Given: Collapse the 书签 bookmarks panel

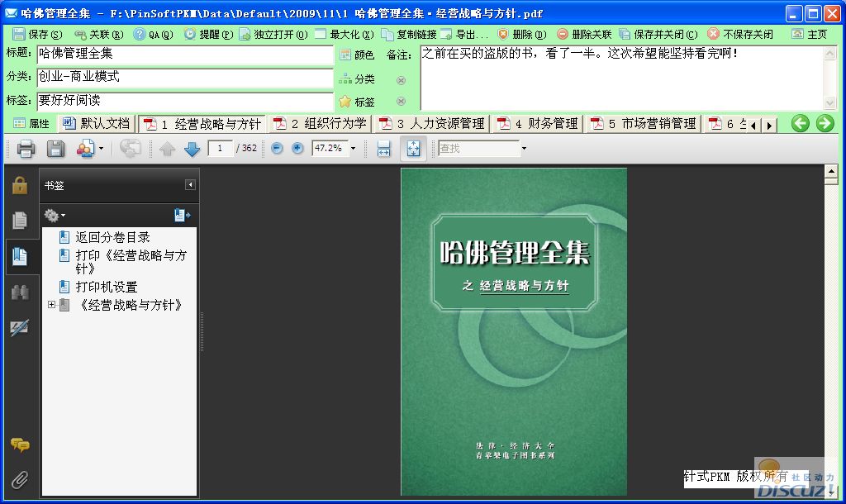Looking at the screenshot, I should (190, 185).
